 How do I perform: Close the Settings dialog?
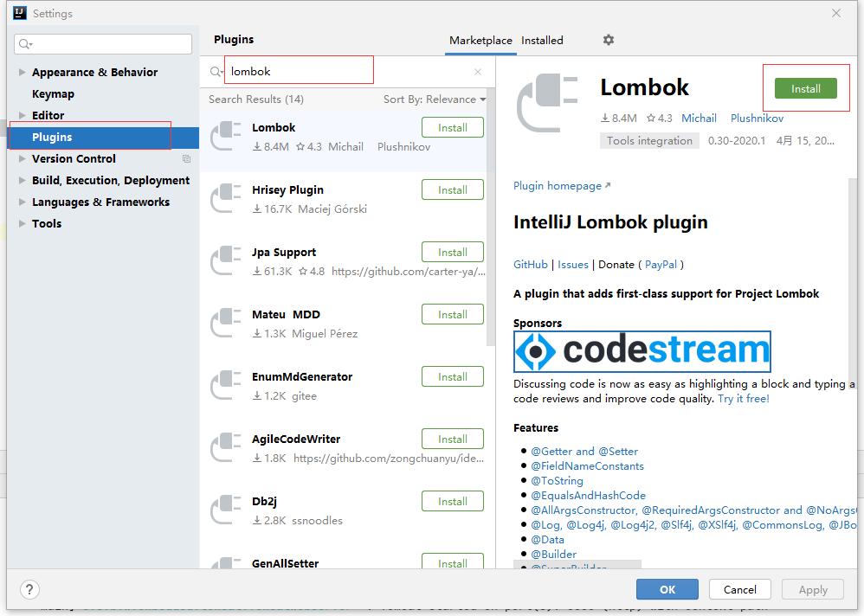(836, 13)
